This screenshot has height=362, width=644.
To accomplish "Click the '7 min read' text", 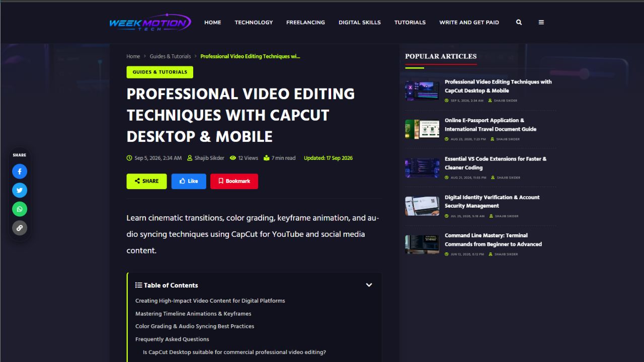I will click(x=283, y=158).
